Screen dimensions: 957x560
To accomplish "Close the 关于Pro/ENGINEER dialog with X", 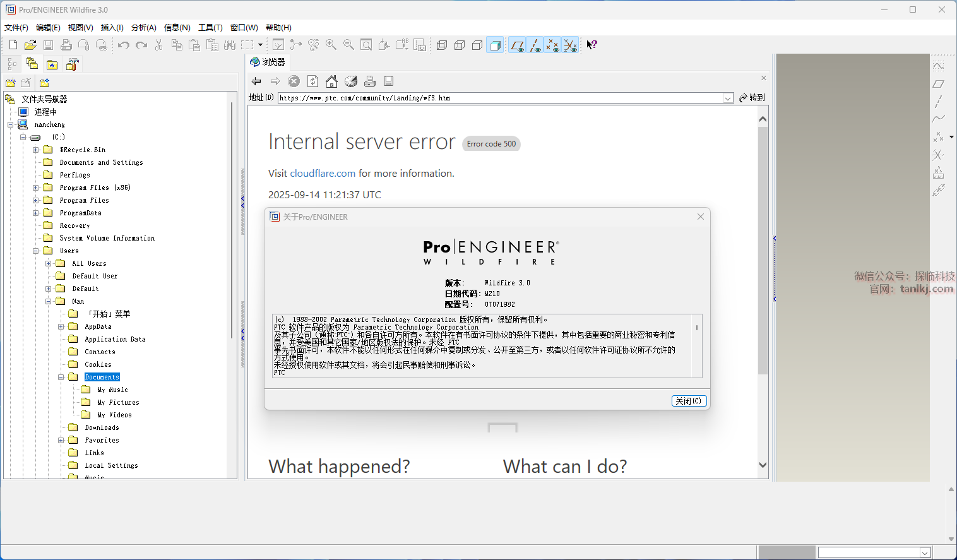I will (701, 217).
